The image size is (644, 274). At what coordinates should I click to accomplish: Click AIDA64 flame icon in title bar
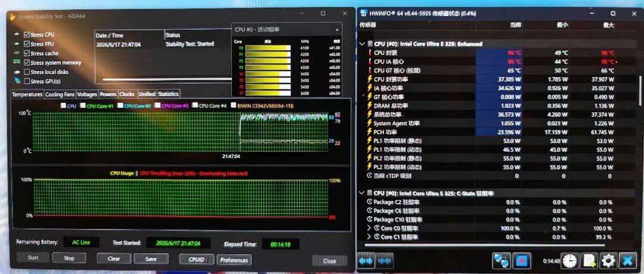pos(13,17)
